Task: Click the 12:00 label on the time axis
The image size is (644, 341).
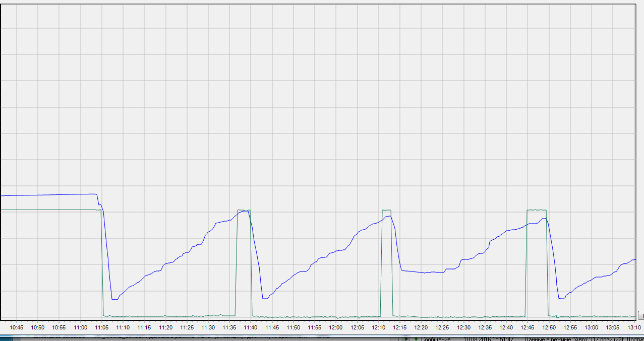Action: [336, 327]
